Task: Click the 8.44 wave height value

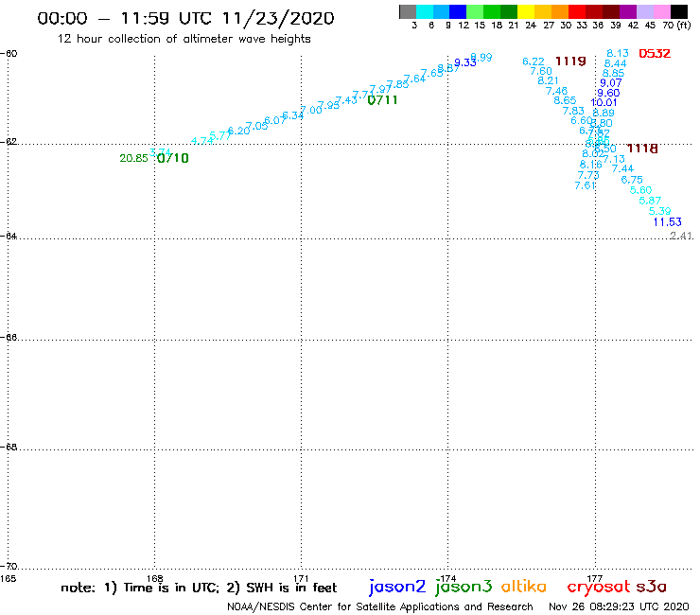Action: click(x=615, y=64)
